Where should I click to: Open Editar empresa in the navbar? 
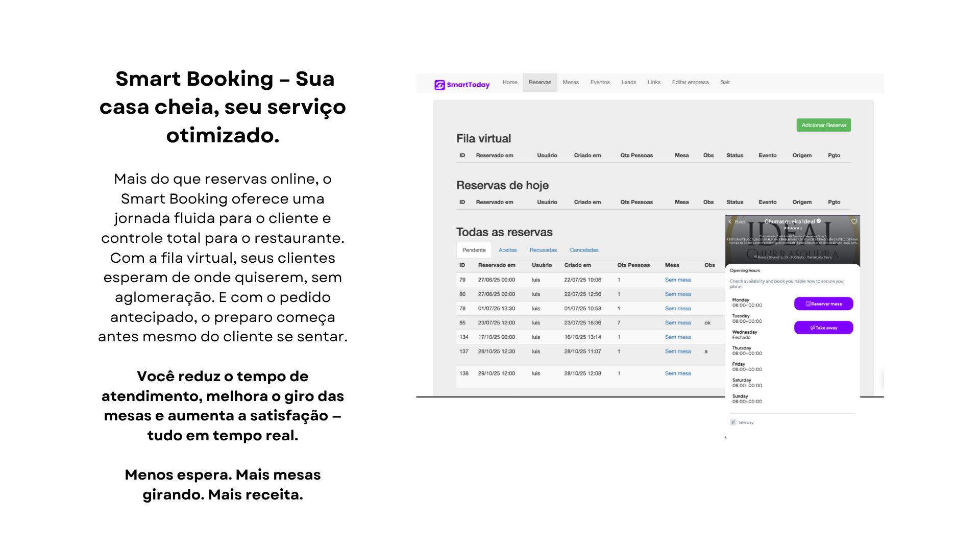690,82
